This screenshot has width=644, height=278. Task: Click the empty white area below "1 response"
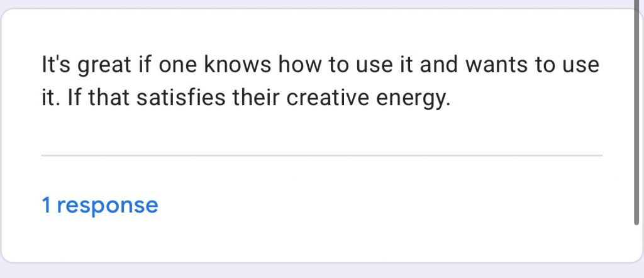point(321,240)
